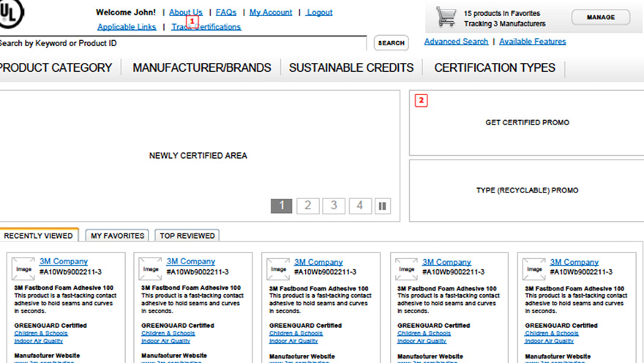The image size is (644, 363).
Task: Click the red annotation marker 2
Action: coord(421,101)
